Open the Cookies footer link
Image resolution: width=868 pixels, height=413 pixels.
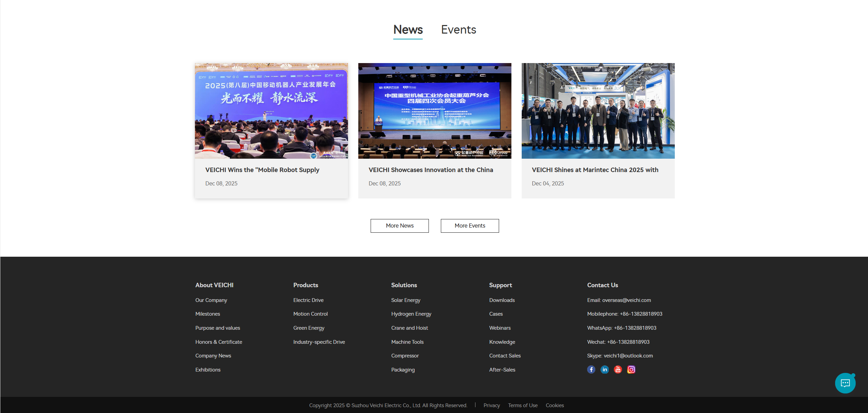[x=555, y=405]
